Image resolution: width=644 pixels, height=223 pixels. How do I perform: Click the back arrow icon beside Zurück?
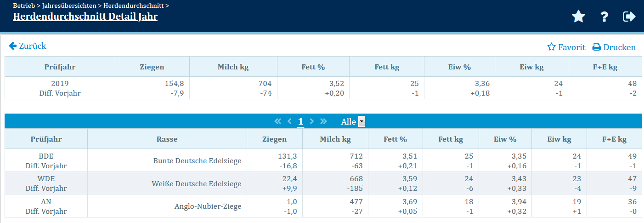[13, 46]
